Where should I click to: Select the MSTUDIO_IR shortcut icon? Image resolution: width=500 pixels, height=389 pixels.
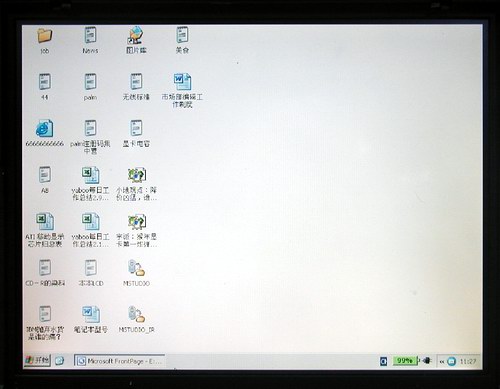136,314
